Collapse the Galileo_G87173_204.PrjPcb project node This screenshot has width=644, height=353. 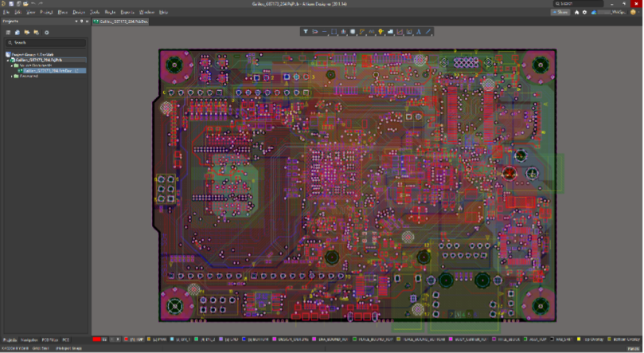(8, 60)
